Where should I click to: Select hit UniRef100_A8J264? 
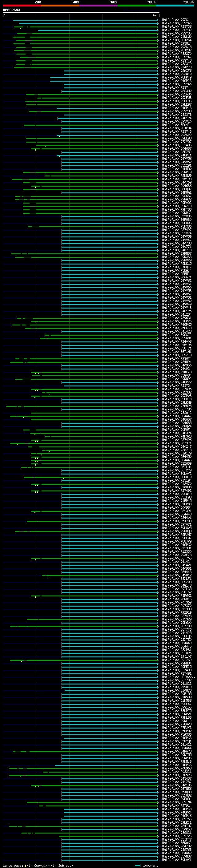[176, 40]
